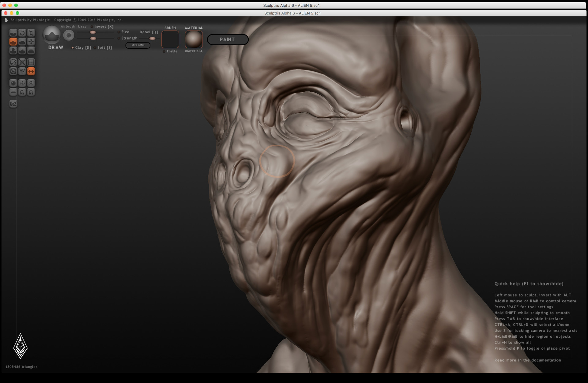
Task: Enable the Invert [X] option
Action: point(102,27)
